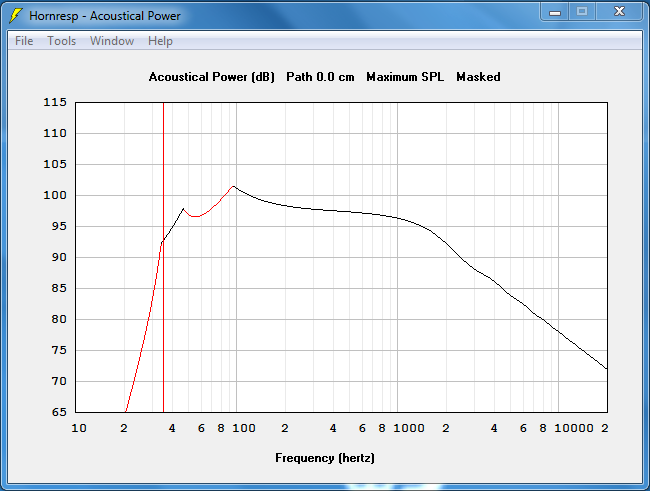Click the 'Maximum SPL' label
The height and width of the screenshot is (491, 650).
(405, 77)
